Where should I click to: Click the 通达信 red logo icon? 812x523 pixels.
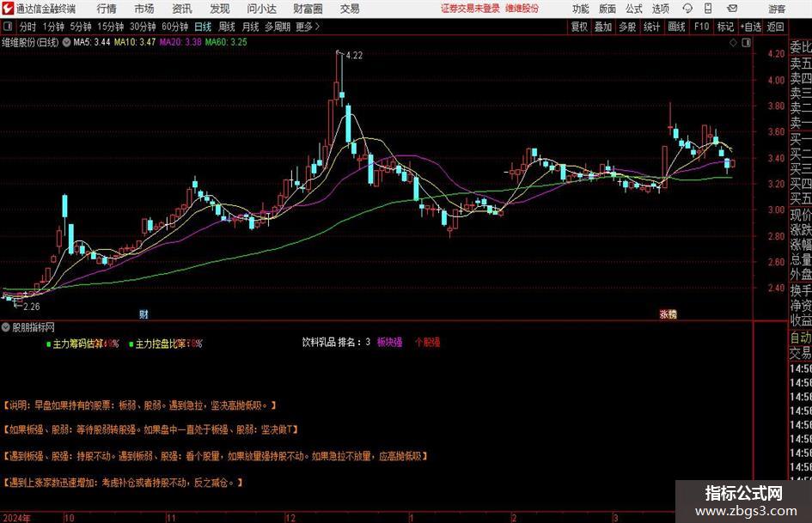click(8, 9)
